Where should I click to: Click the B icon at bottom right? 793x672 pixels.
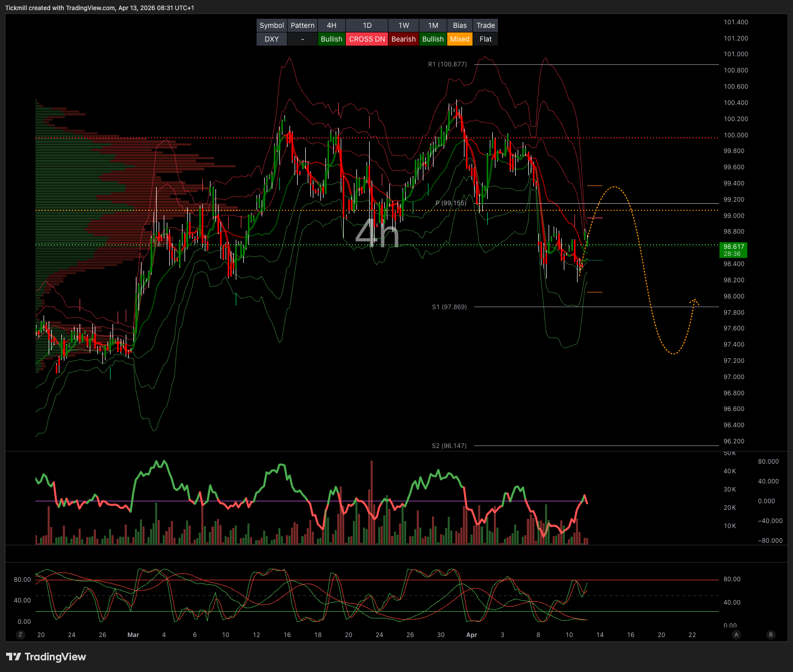point(771,634)
